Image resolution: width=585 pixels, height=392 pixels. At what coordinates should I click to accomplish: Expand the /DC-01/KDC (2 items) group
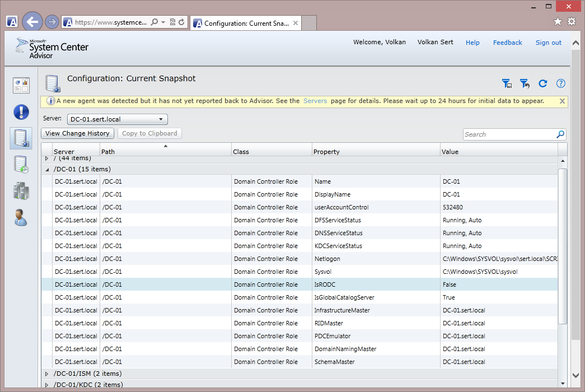(x=46, y=385)
